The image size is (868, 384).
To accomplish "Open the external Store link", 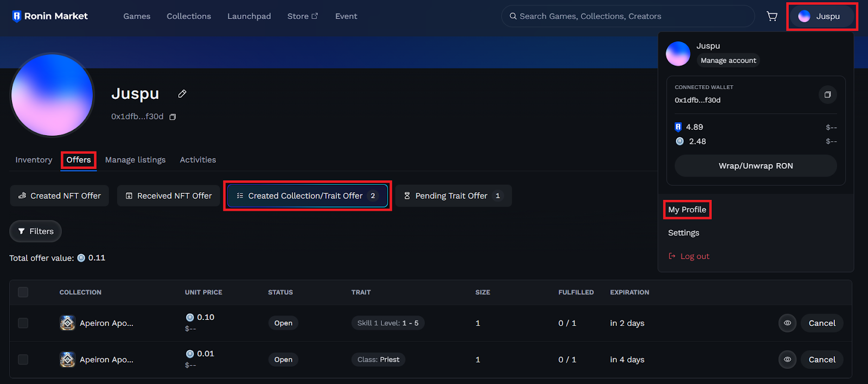I will (303, 16).
